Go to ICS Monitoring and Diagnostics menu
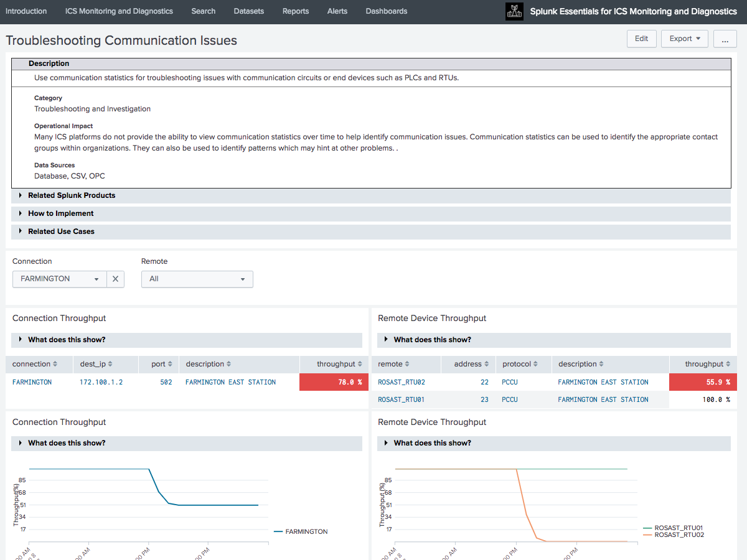Screen dimensions: 747x560 click(119, 11)
